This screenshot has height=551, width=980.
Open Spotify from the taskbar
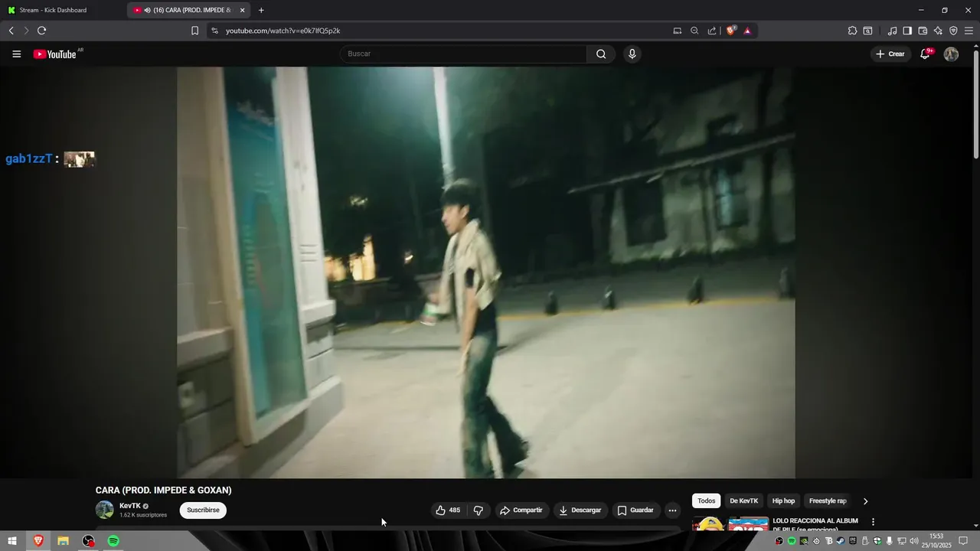113,541
